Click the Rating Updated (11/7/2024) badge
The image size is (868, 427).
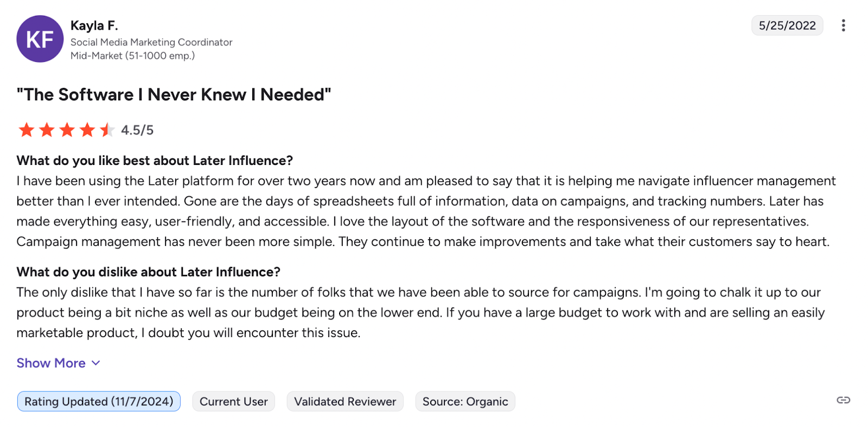[99, 401]
